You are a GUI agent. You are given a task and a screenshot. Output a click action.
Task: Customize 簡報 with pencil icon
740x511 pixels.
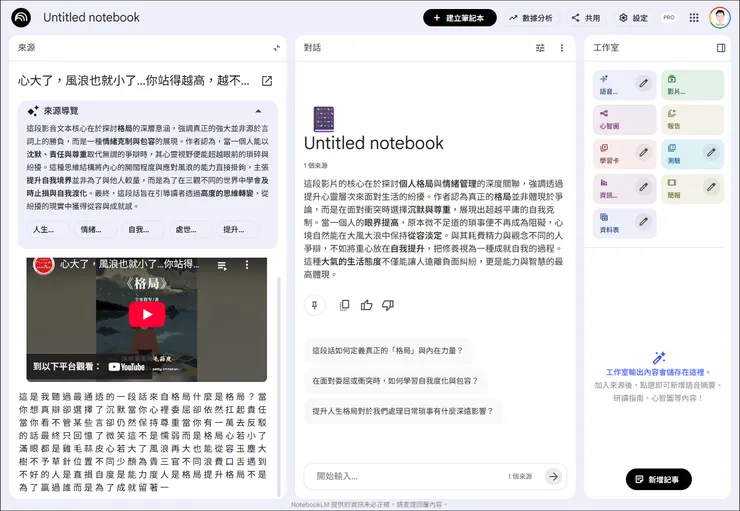click(x=711, y=187)
